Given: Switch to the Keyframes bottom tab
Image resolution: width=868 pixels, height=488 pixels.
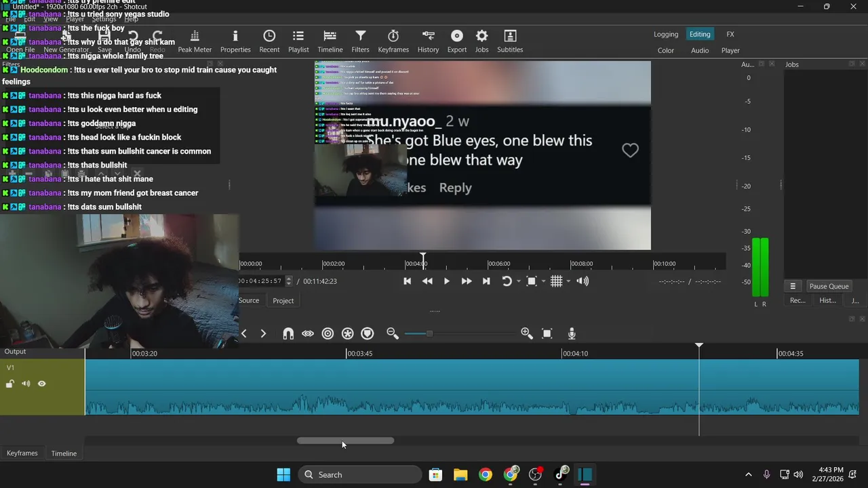Looking at the screenshot, I should [22, 453].
